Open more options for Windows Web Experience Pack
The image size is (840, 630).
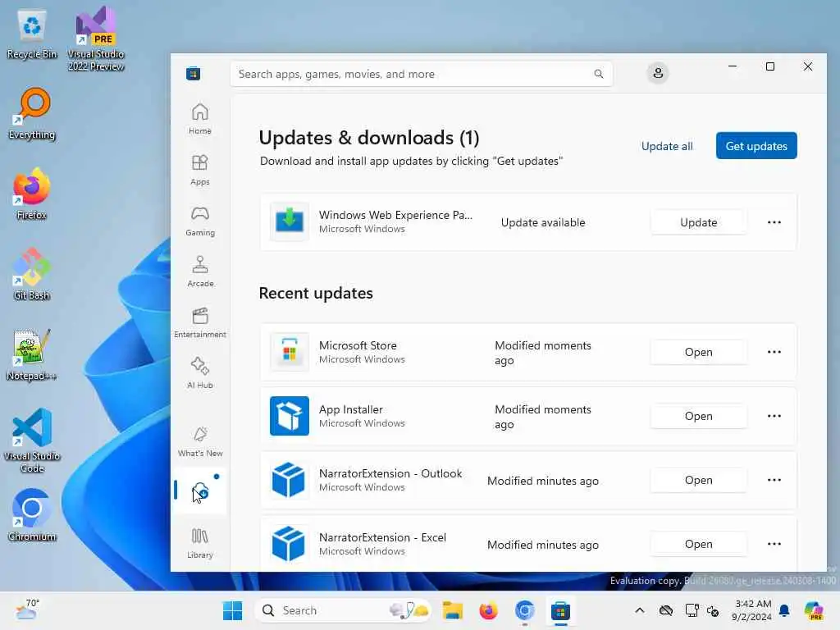click(x=774, y=221)
